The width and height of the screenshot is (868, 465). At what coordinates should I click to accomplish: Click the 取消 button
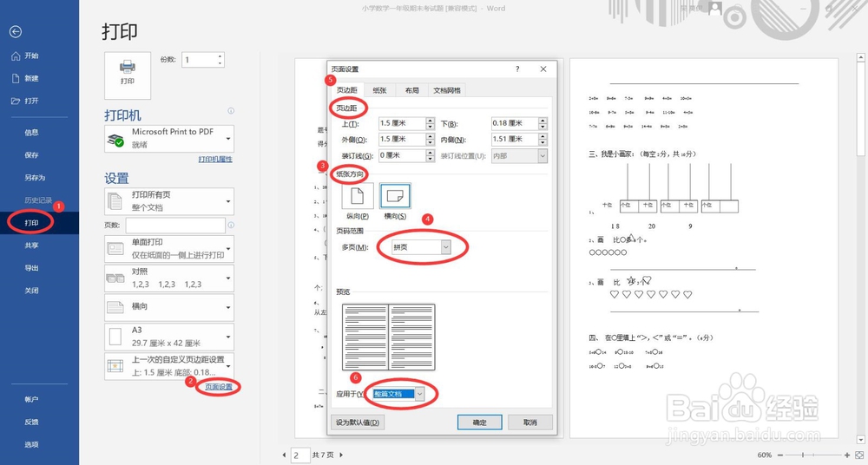point(530,422)
